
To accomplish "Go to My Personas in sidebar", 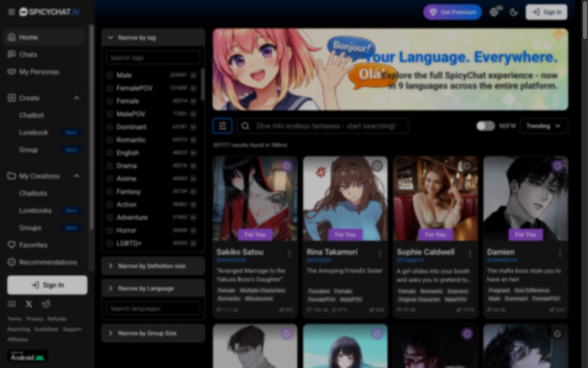I will point(39,72).
